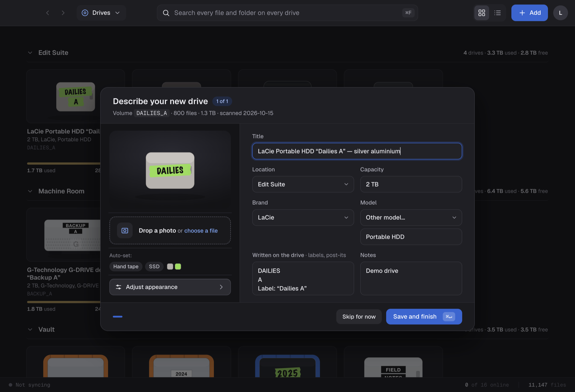This screenshot has height=392, width=575.
Task: Open the Drives dropdown in the header
Action: click(x=101, y=13)
